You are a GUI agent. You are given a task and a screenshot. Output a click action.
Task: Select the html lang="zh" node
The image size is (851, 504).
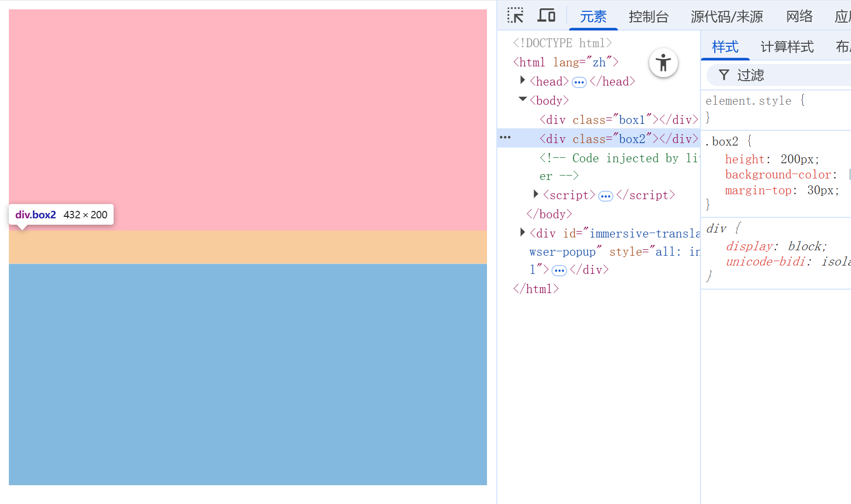click(x=566, y=62)
